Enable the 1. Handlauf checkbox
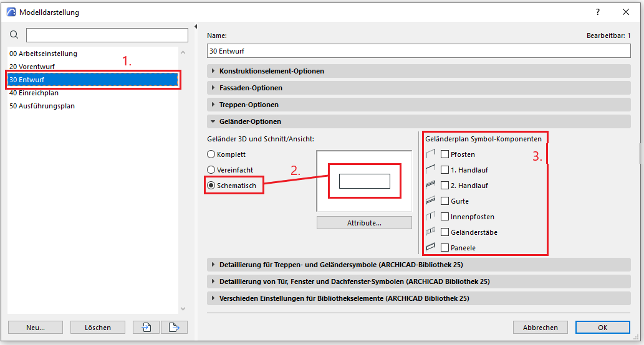 point(445,169)
